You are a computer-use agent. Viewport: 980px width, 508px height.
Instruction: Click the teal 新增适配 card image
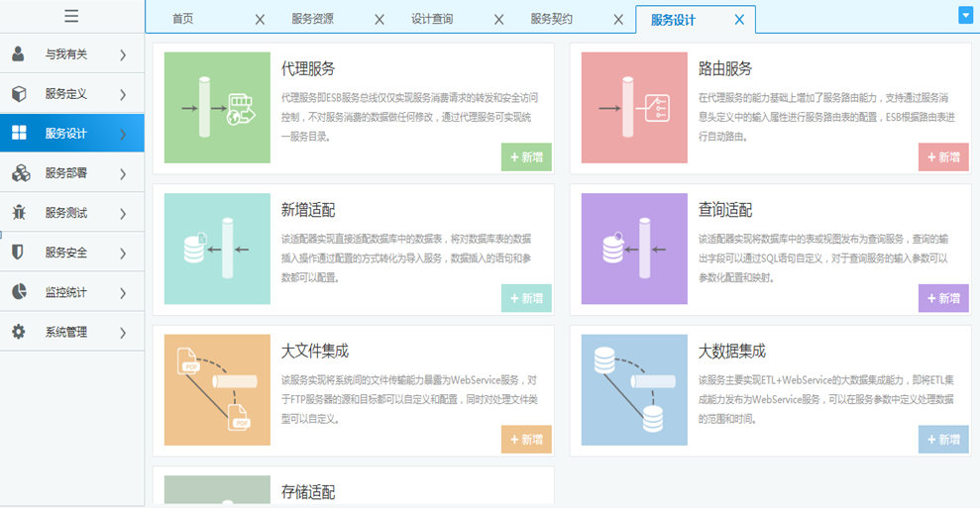(x=217, y=249)
